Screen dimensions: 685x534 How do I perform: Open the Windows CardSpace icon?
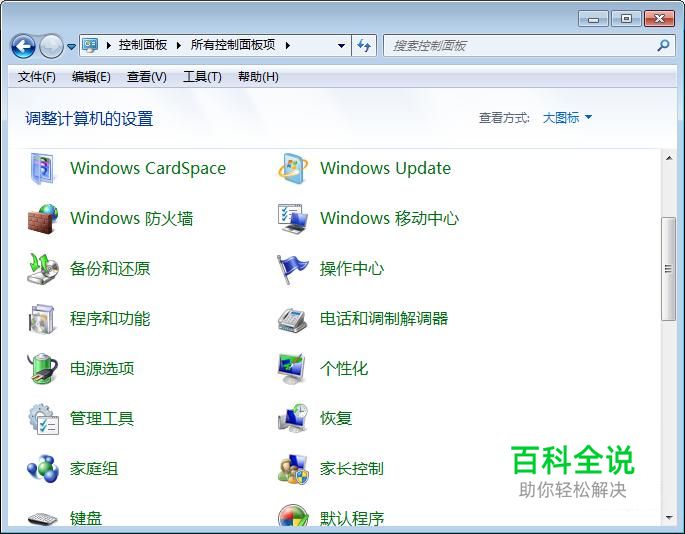coord(42,168)
